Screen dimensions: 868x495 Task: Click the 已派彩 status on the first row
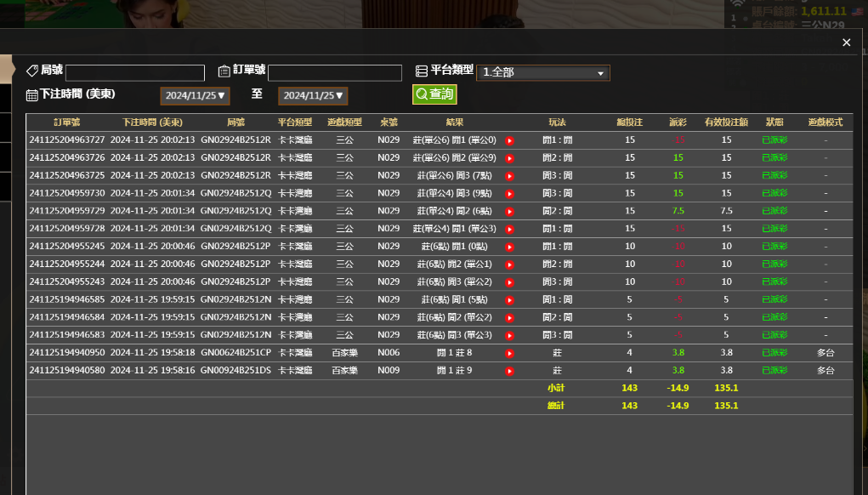click(774, 140)
